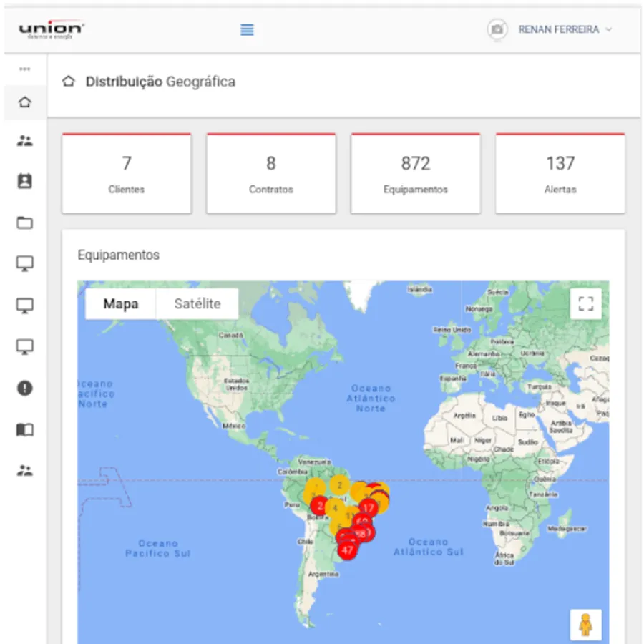Select the Mapa tab on the map
The image size is (644, 644).
[x=120, y=303]
